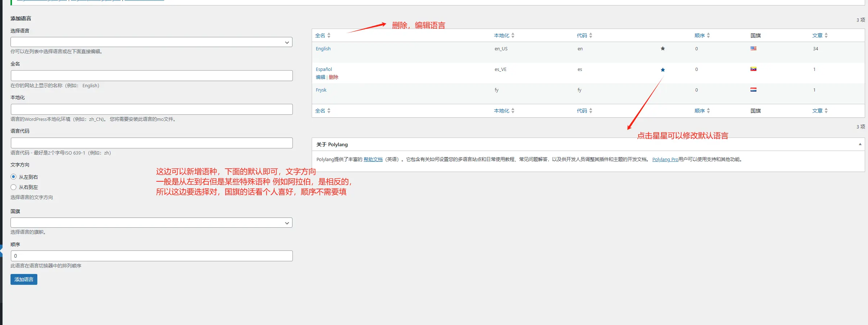Screen dimensions: 868x325
Task: Click 全名 footer column link
Action: point(320,111)
